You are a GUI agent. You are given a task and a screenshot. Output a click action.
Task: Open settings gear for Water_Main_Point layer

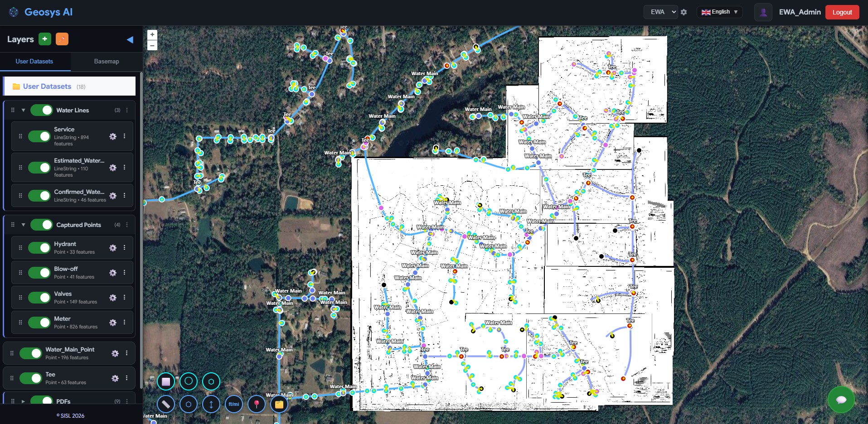[115, 353]
